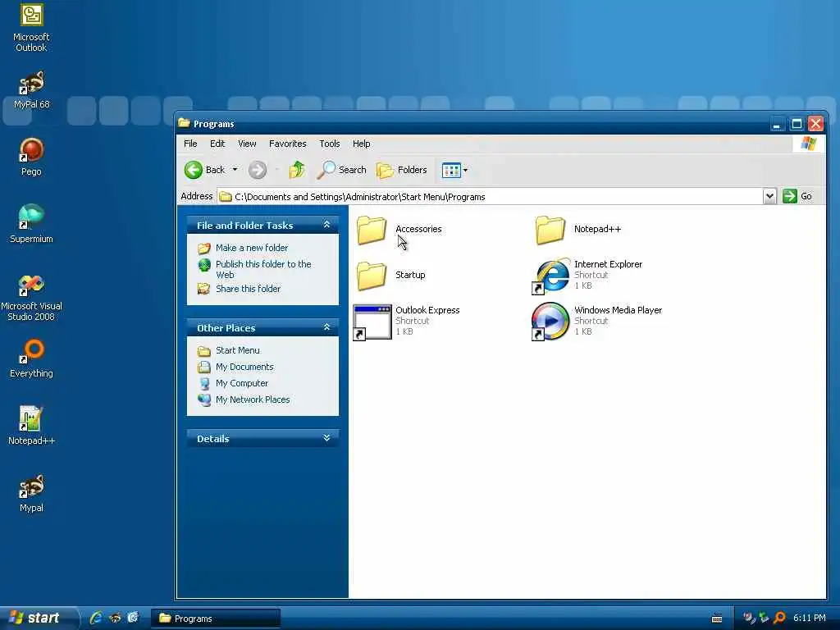Open My Network Places link
This screenshot has height=630, width=840.
[x=253, y=399]
